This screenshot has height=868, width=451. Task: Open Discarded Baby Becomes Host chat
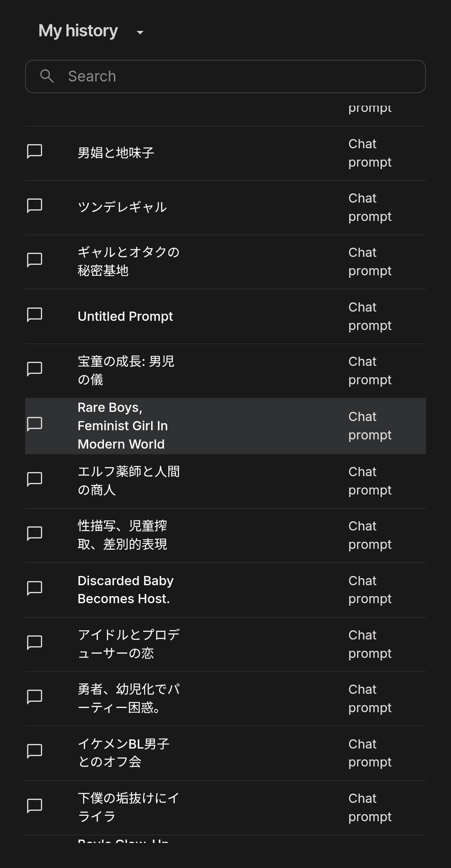pos(125,590)
